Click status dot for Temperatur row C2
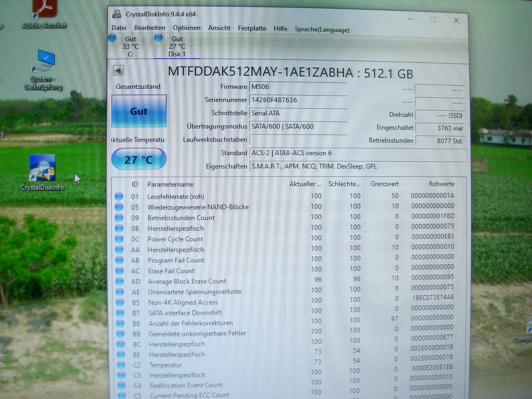 click(x=121, y=365)
